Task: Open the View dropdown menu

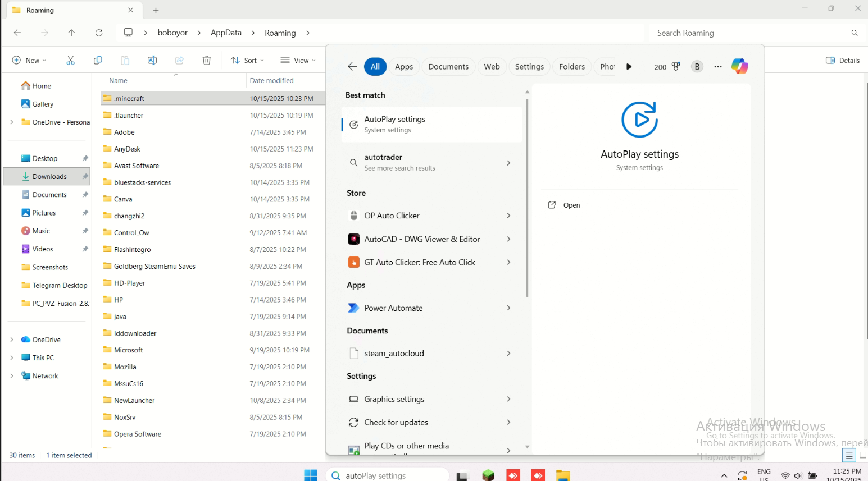Action: 298,61
